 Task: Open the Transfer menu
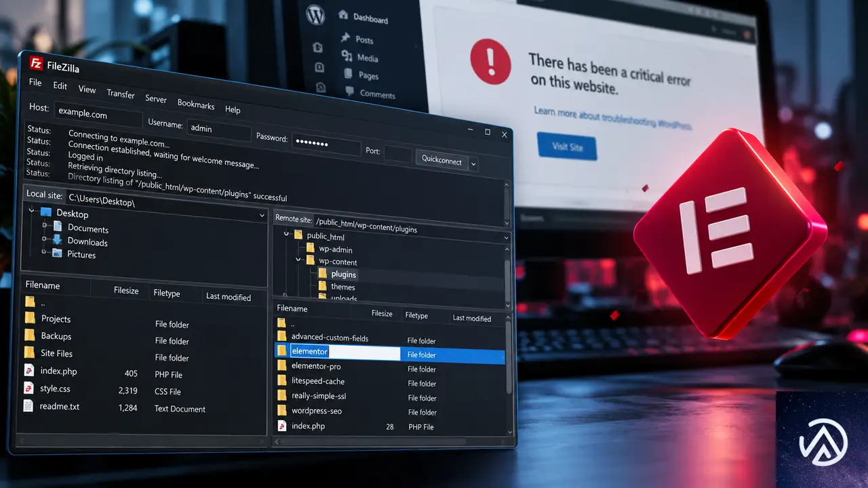click(x=121, y=94)
